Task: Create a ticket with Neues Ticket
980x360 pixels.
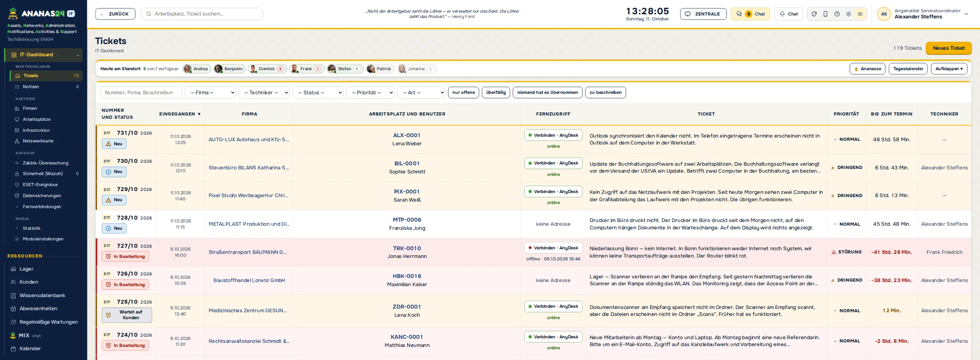Action: tap(949, 48)
